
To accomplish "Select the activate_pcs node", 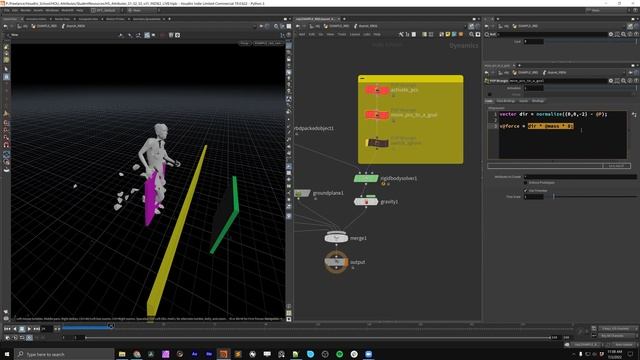I will click(x=376, y=90).
